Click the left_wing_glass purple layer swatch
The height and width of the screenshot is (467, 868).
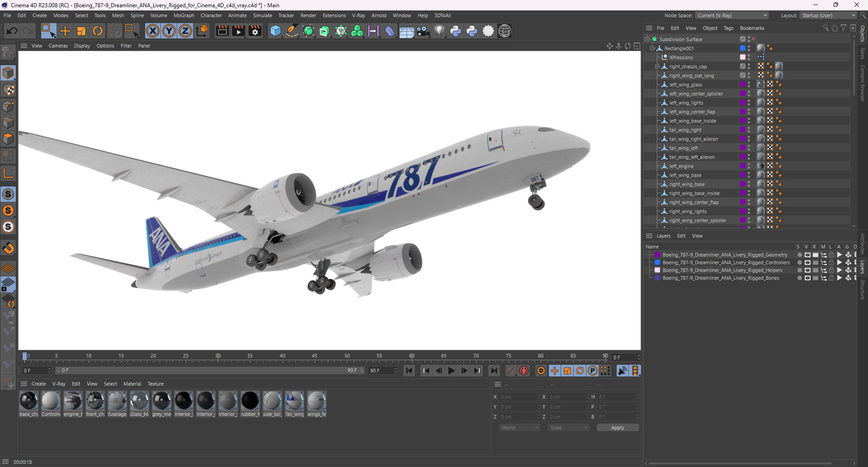[x=742, y=85]
